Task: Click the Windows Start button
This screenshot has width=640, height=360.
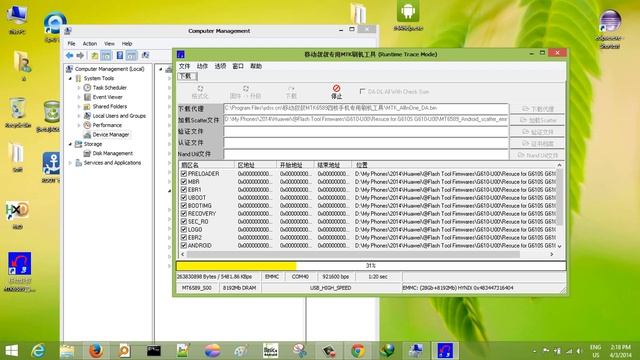Action: [x=11, y=351]
